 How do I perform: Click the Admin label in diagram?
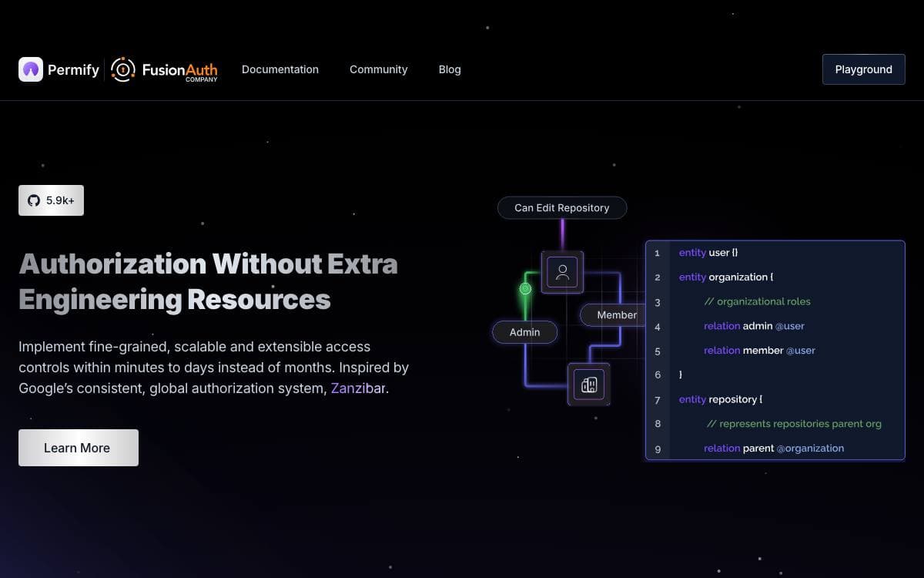[524, 332]
